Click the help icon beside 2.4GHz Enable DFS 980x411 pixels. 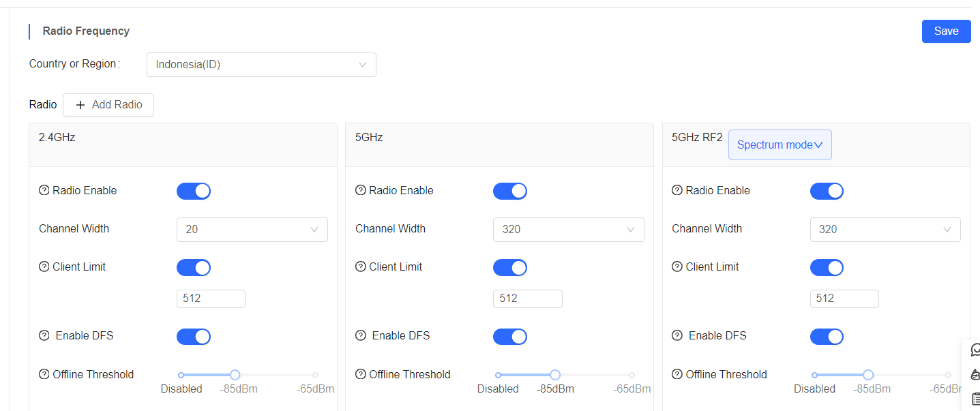(x=44, y=335)
